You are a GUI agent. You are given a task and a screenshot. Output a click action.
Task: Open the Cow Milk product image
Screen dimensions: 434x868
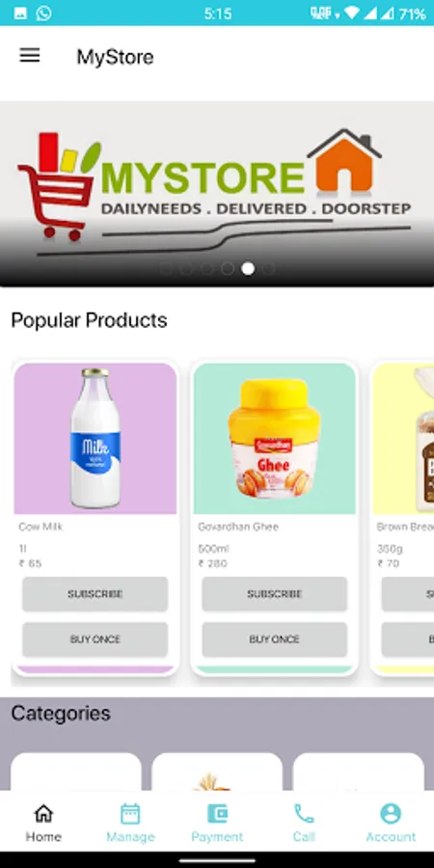(x=95, y=439)
